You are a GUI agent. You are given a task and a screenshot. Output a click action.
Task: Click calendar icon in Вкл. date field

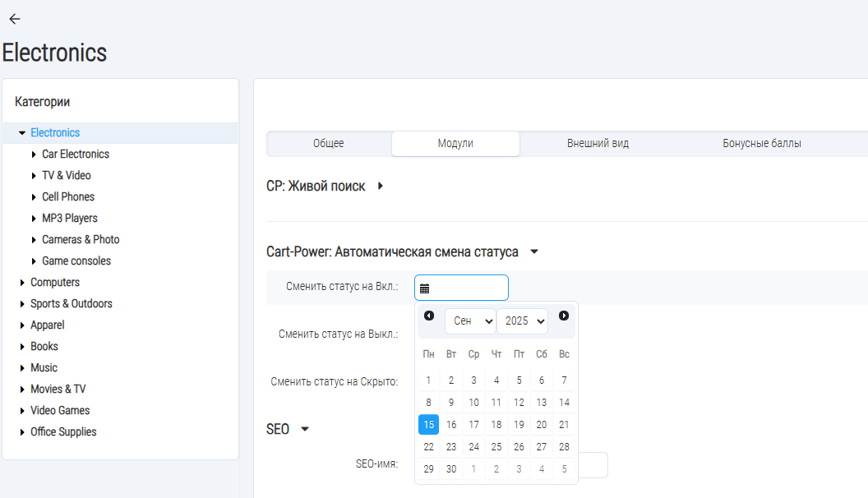(425, 288)
